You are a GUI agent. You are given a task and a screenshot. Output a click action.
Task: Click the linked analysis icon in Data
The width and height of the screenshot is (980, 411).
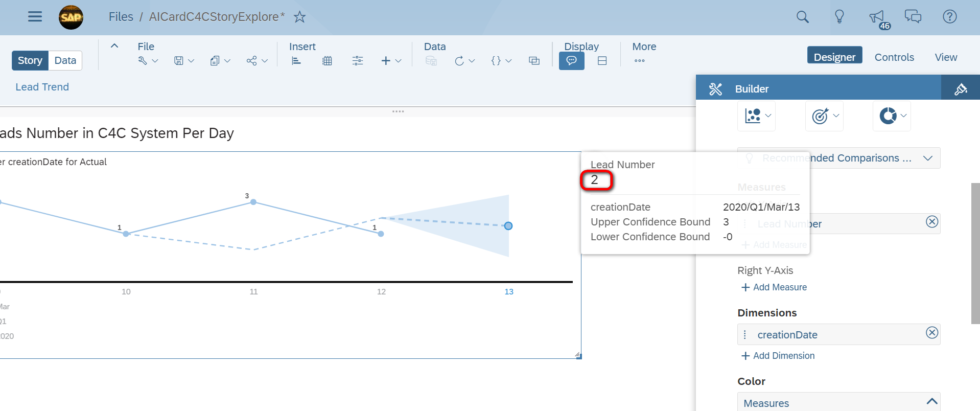tap(534, 61)
